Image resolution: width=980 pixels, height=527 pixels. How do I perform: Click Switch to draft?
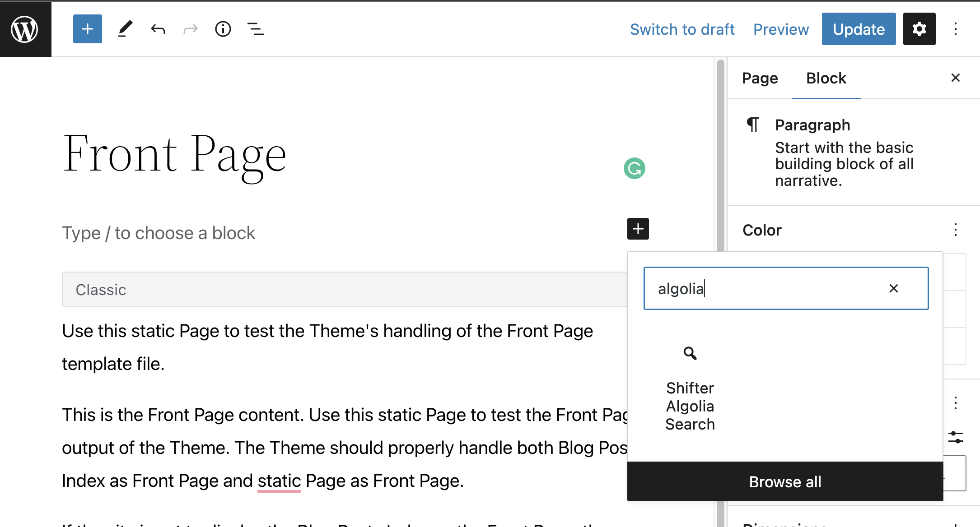click(x=682, y=29)
